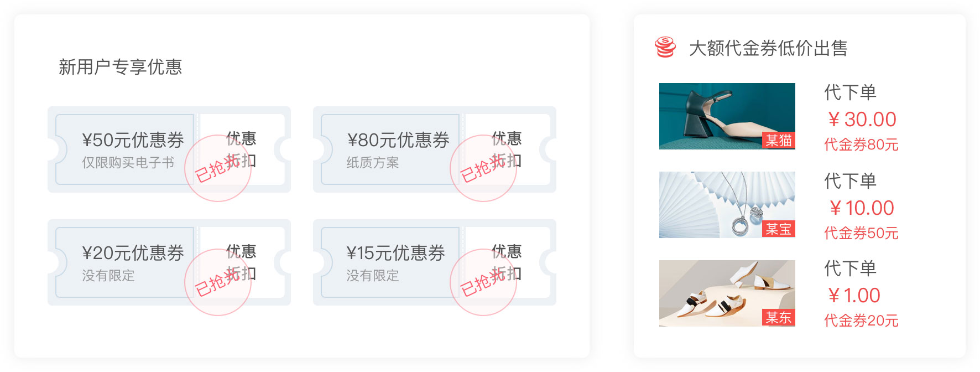
Task: Click the 已抢光 stamp on ¥20 coupon
Action: pyautogui.click(x=218, y=282)
